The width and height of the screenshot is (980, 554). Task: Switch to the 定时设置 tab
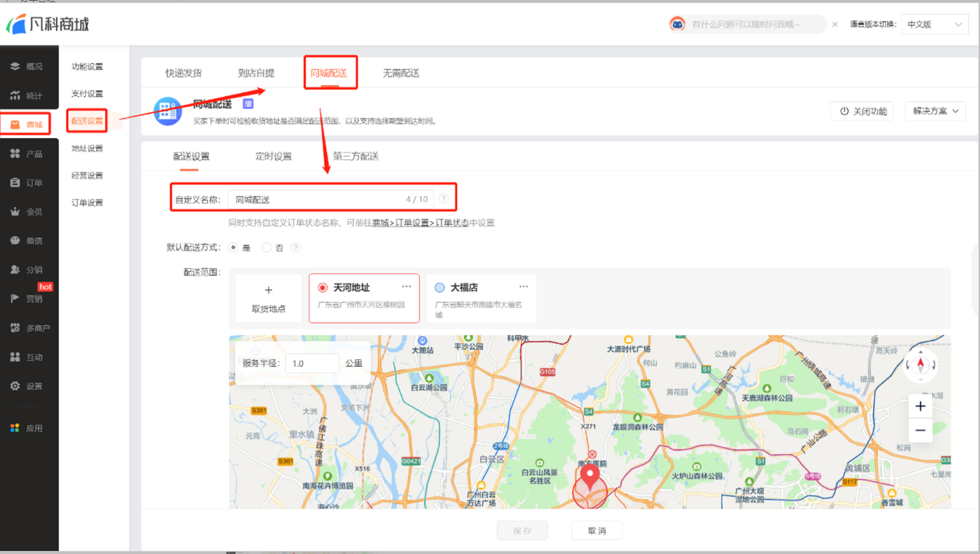[x=273, y=156]
